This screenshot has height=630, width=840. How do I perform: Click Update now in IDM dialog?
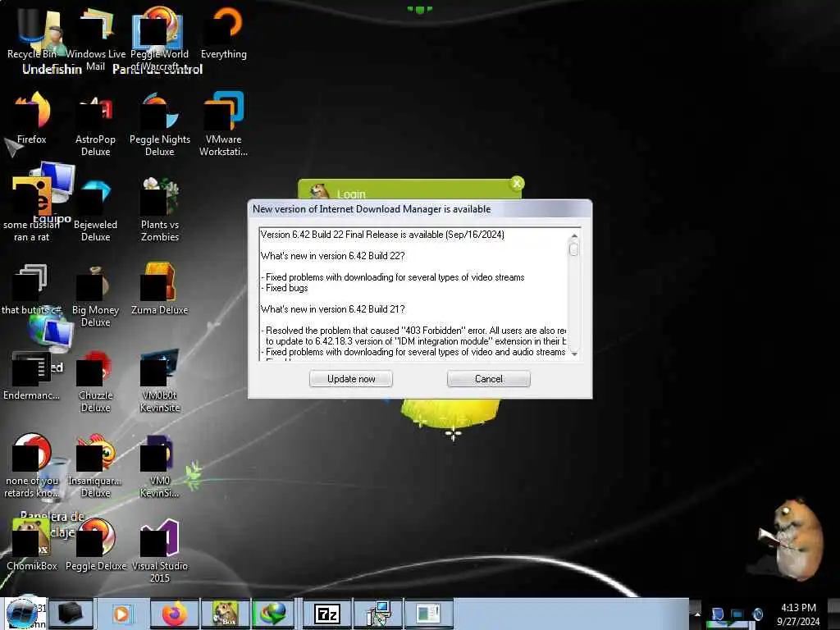pos(351,379)
